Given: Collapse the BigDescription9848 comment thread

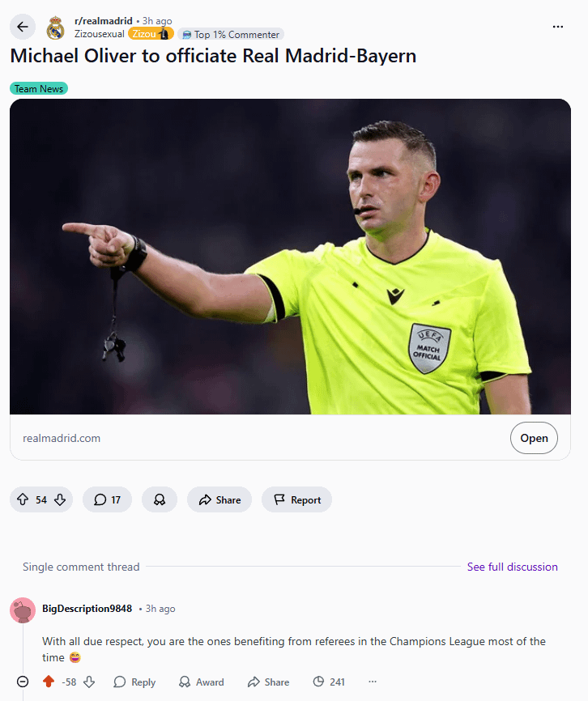Looking at the screenshot, I should coord(23,682).
